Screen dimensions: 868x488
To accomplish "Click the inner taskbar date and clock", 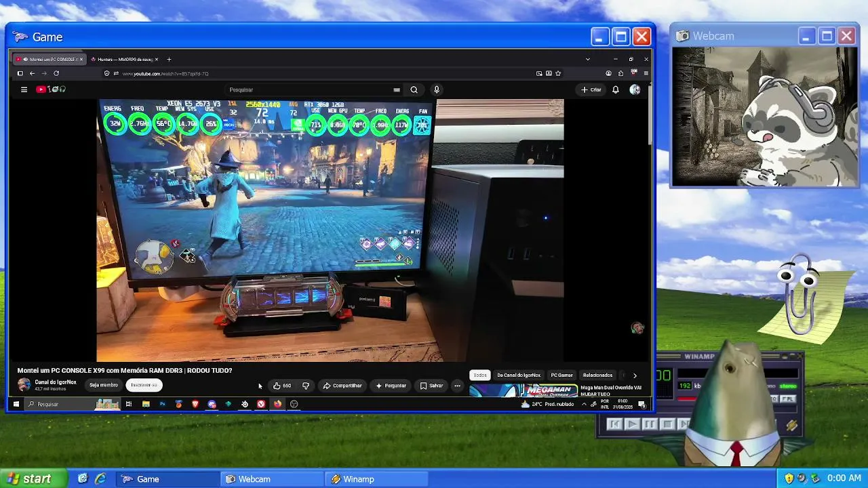I will pos(621,404).
